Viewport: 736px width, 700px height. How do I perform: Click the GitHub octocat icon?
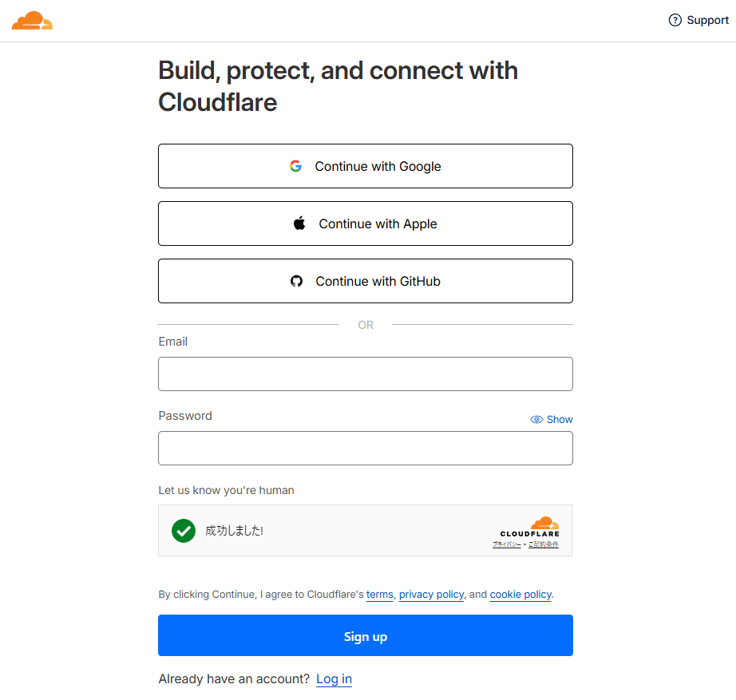coord(297,281)
